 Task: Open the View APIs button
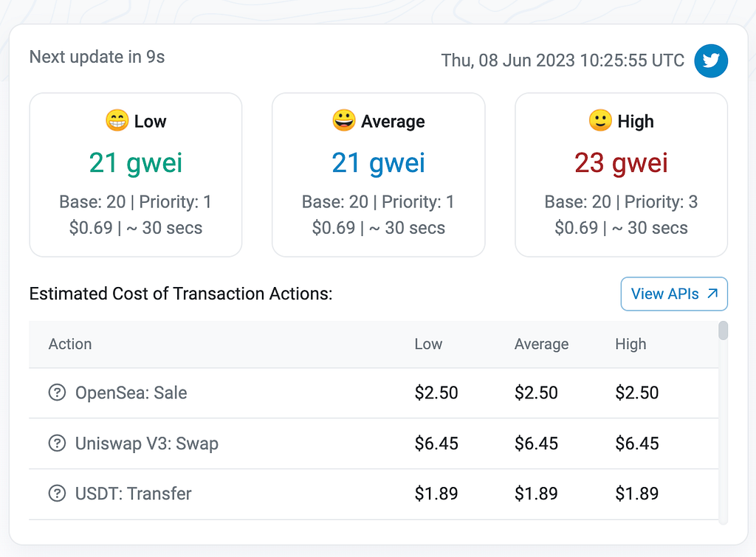coord(674,294)
